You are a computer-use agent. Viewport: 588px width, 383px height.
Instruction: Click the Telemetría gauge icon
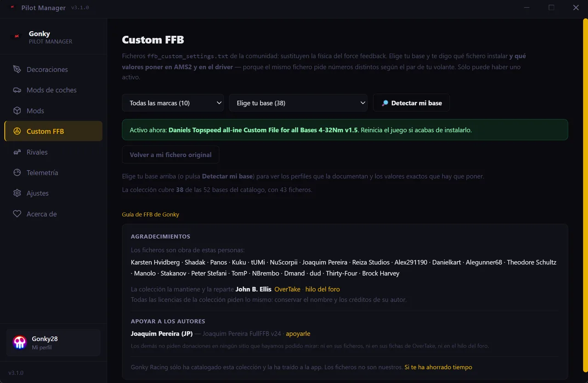17,173
